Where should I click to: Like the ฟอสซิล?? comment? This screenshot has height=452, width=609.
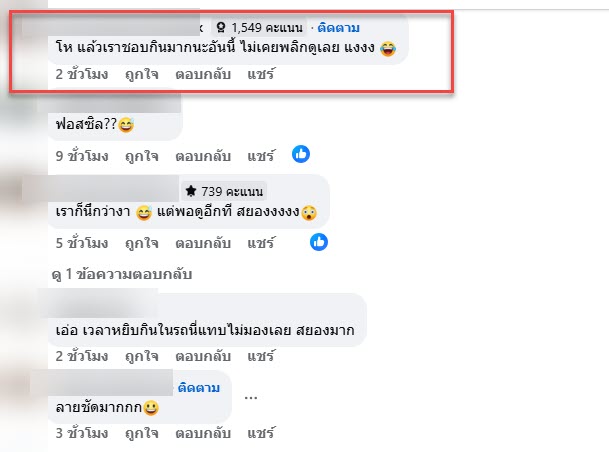pyautogui.click(x=142, y=156)
